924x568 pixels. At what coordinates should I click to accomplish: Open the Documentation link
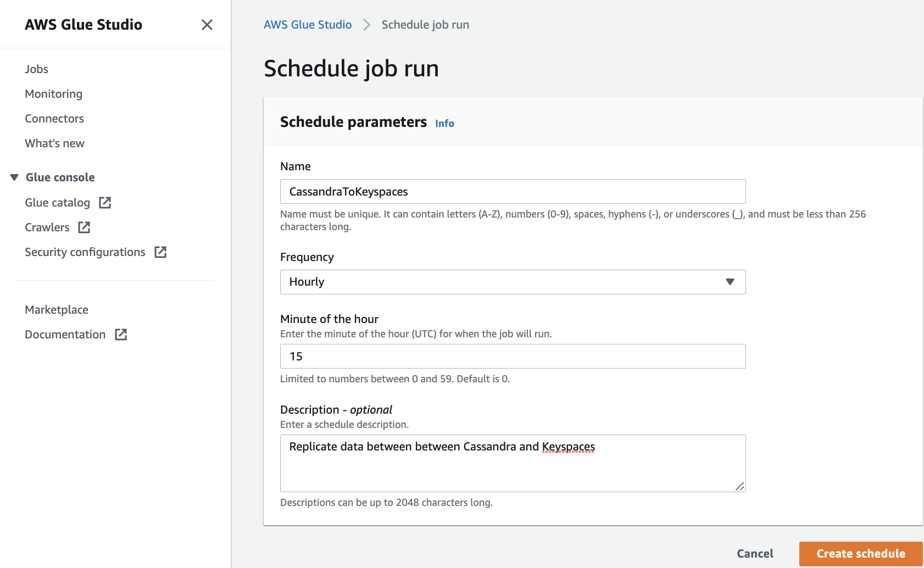coord(65,335)
